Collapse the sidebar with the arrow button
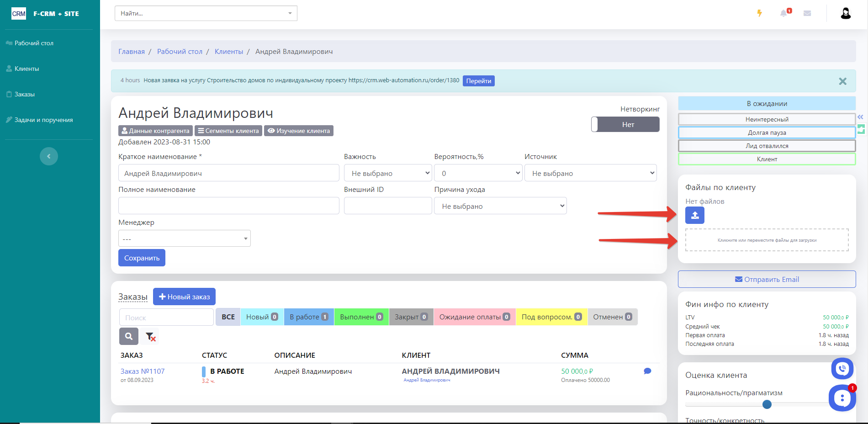Image resolution: width=868 pixels, height=424 pixels. pos(49,156)
